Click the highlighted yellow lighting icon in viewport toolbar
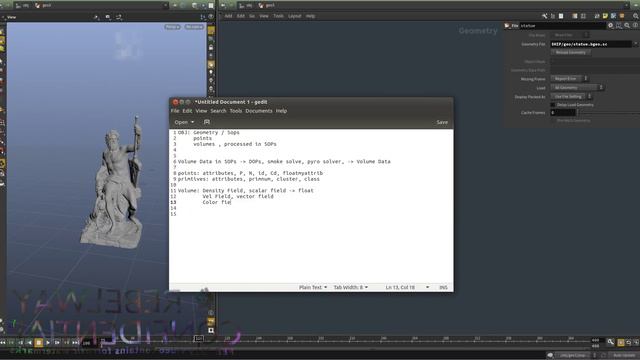This screenshot has width=640, height=360. pos(211,64)
